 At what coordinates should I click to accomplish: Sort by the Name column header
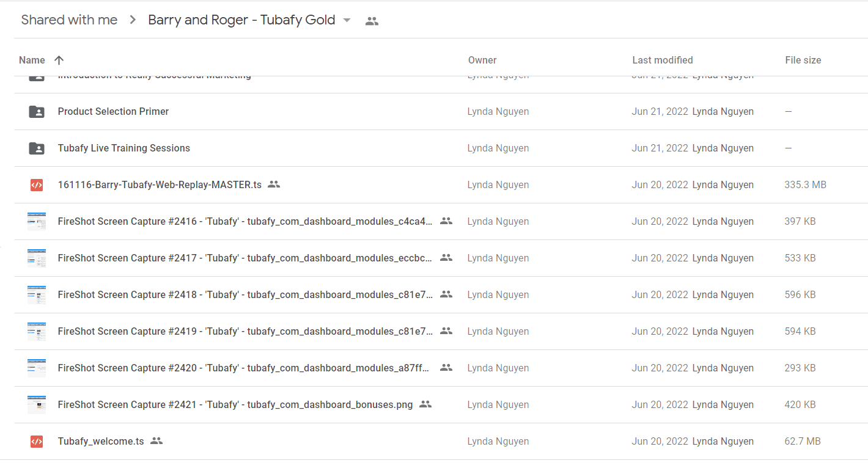point(32,60)
